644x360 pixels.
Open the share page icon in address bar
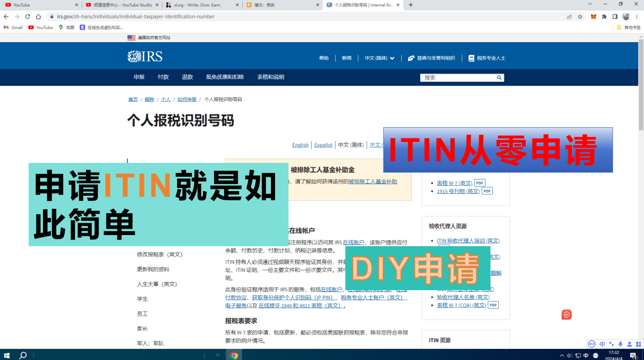[569, 17]
